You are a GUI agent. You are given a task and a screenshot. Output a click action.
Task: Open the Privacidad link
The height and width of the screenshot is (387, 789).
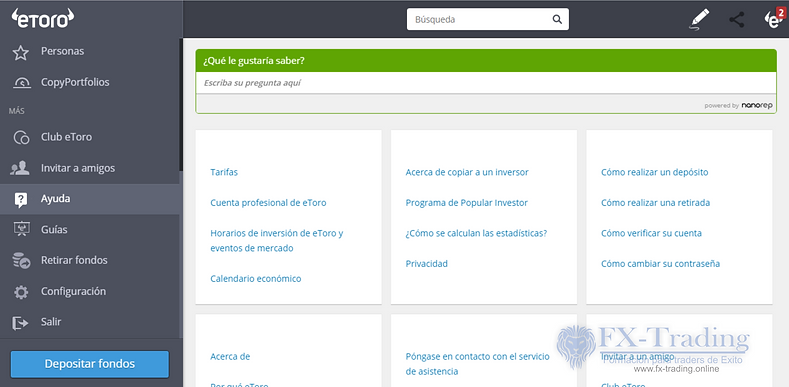pos(427,264)
